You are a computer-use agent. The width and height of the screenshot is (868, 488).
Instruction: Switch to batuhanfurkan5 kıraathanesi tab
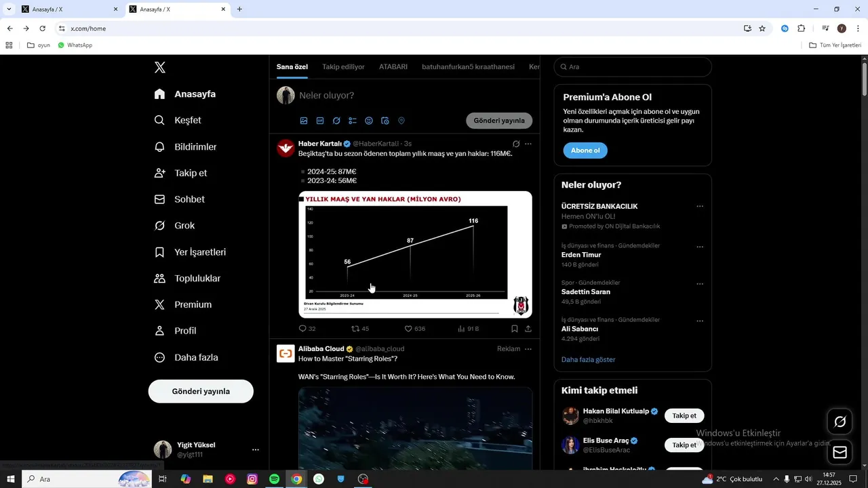(468, 66)
